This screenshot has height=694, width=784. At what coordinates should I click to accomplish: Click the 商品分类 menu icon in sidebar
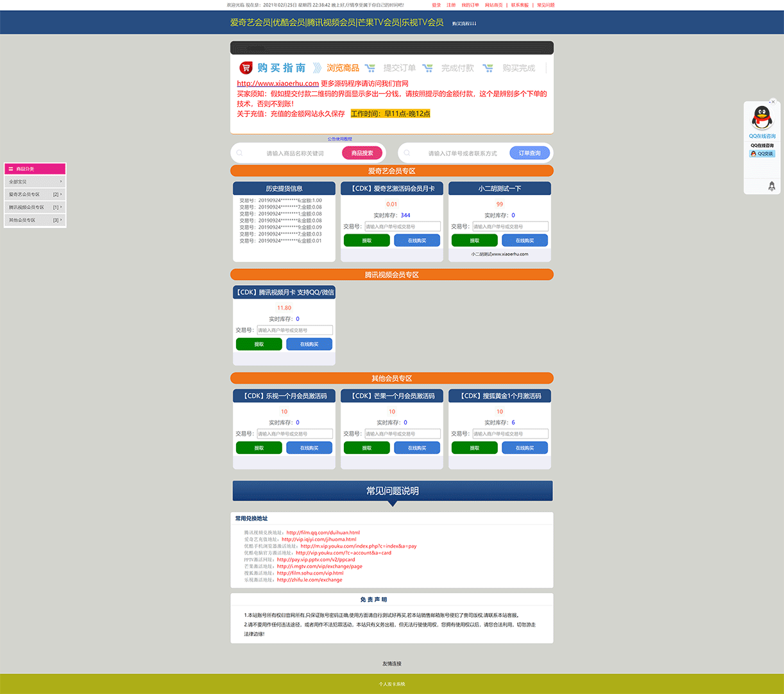point(11,169)
